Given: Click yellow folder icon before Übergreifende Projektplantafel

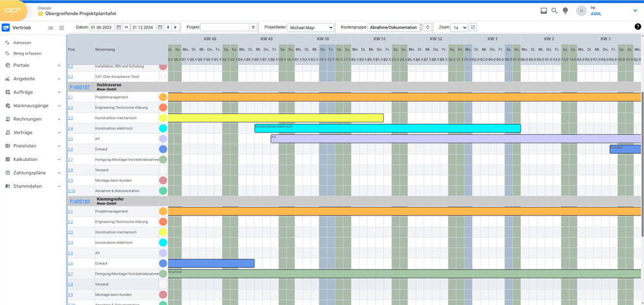Looking at the screenshot, I should pyautogui.click(x=40, y=14).
